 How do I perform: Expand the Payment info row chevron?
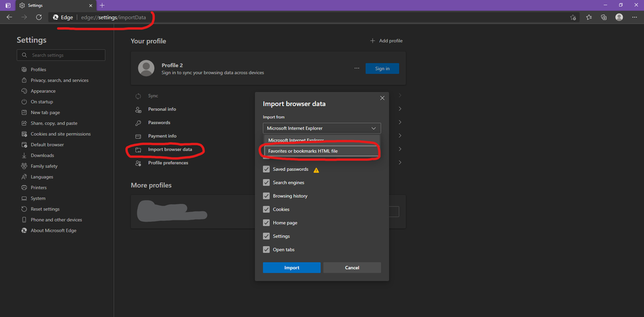tap(400, 136)
